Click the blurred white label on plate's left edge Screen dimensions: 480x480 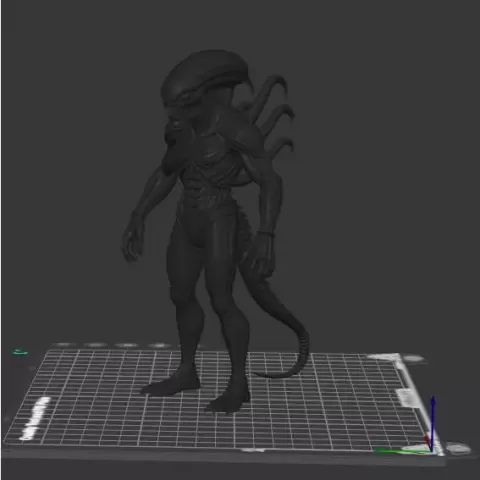coord(35,418)
